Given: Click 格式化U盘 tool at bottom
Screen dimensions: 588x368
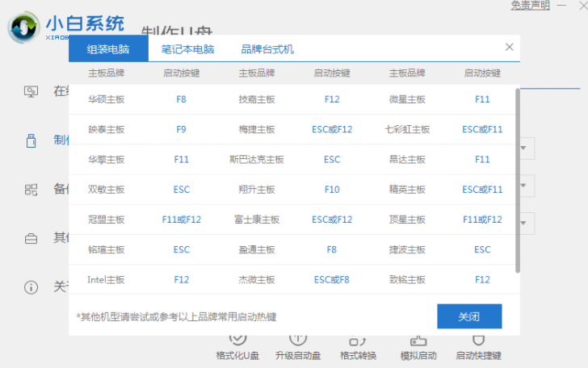Looking at the screenshot, I should pyautogui.click(x=237, y=347).
